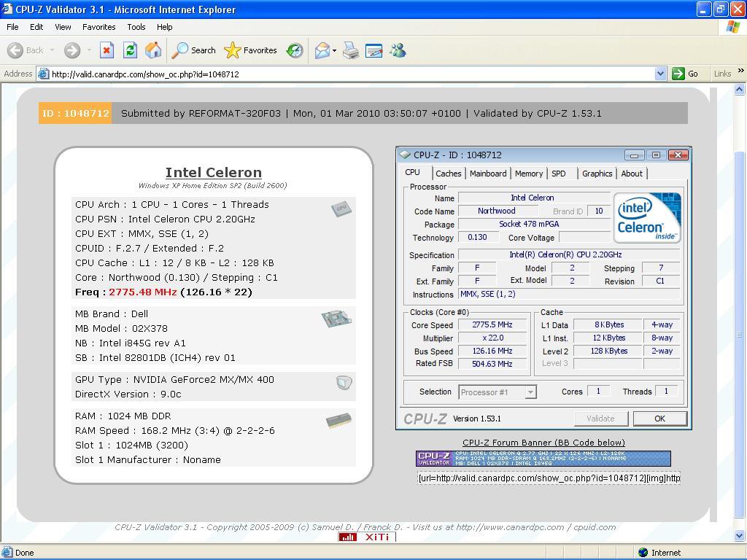Click the GPU icon beside GPU Type
The width and height of the screenshot is (747, 560).
[x=344, y=382]
